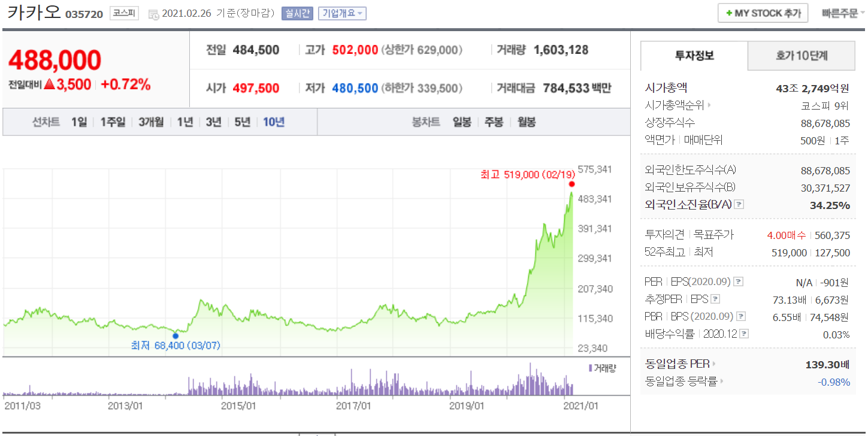This screenshot has width=868, height=436.
Task: Open the 기업개요 dropdown
Action: coord(342,13)
